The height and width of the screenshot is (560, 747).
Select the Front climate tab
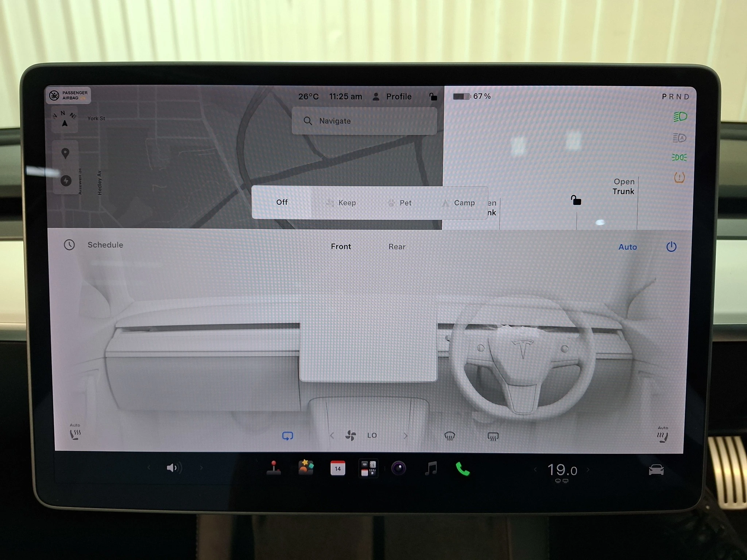pos(341,246)
